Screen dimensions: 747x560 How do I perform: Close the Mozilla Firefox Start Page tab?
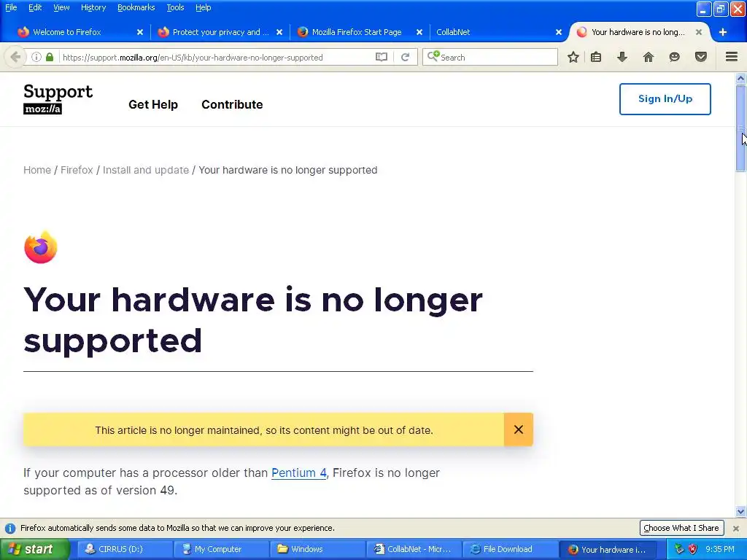(x=419, y=32)
